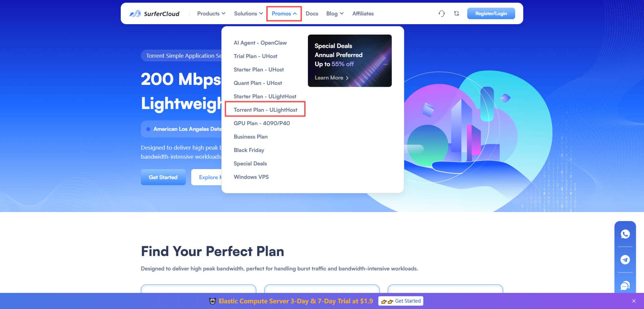
Task: Choose Windows VPS from the Promos menu
Action: 251,177
